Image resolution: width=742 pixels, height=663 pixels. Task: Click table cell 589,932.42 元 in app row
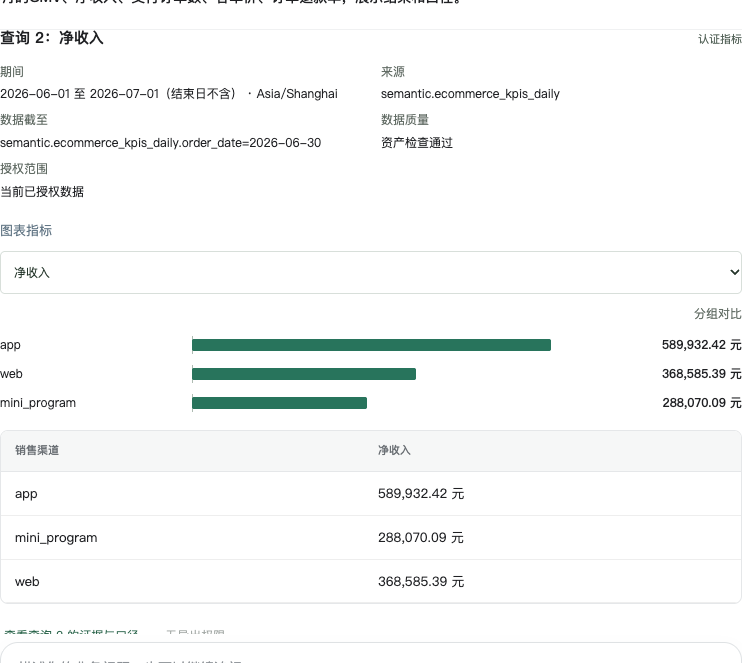pos(421,494)
